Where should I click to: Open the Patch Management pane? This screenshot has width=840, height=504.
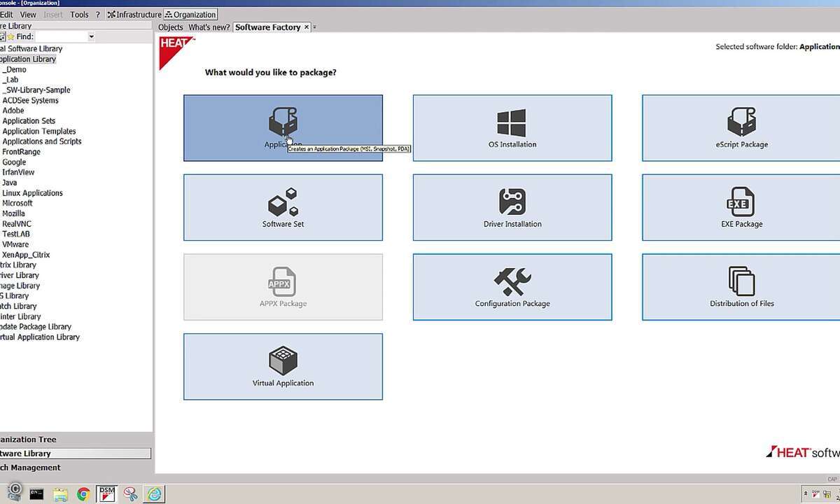pos(76,468)
